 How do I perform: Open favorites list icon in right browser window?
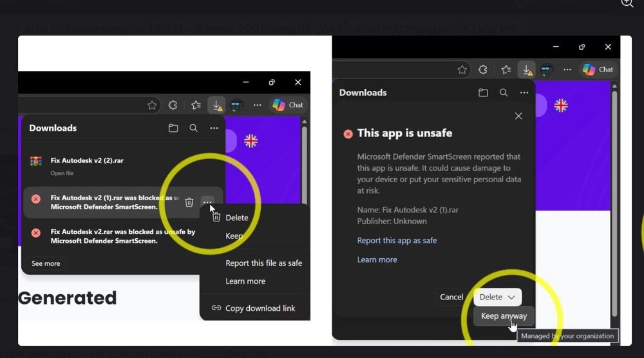tap(506, 70)
